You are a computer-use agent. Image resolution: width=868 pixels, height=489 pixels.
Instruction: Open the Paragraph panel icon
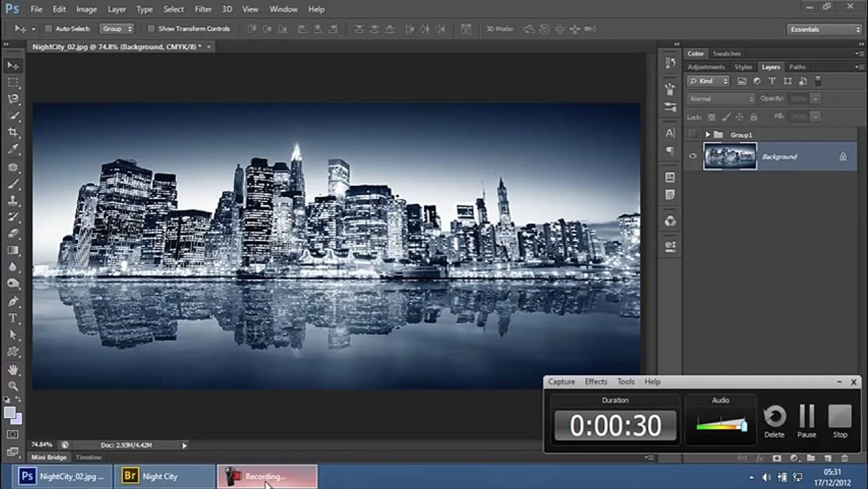670,151
